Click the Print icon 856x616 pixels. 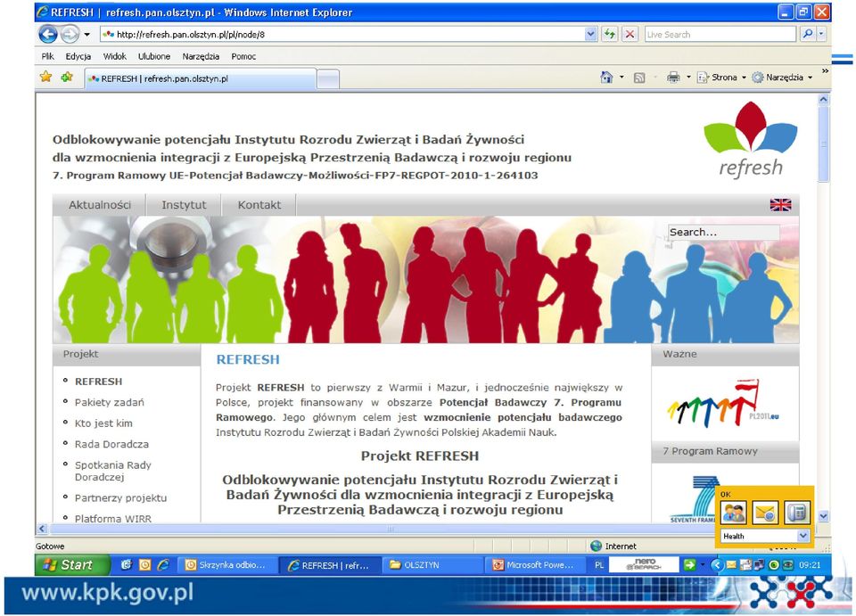click(673, 78)
